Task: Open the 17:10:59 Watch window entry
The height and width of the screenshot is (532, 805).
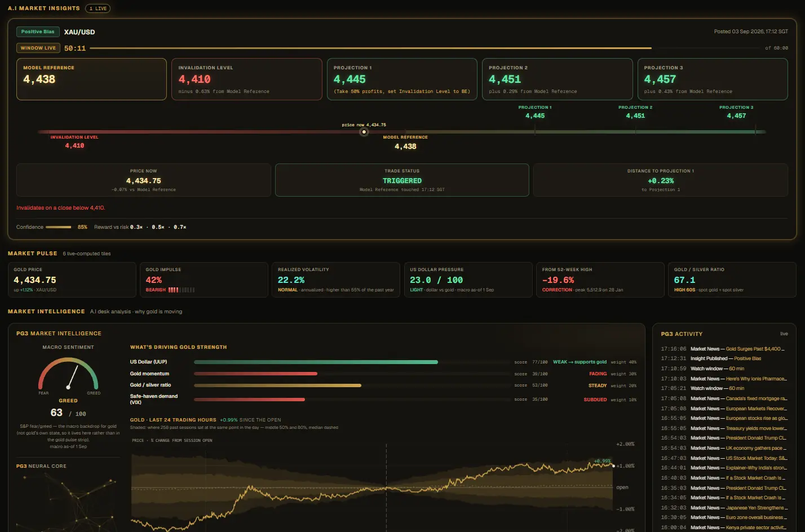Action: [x=724, y=369]
